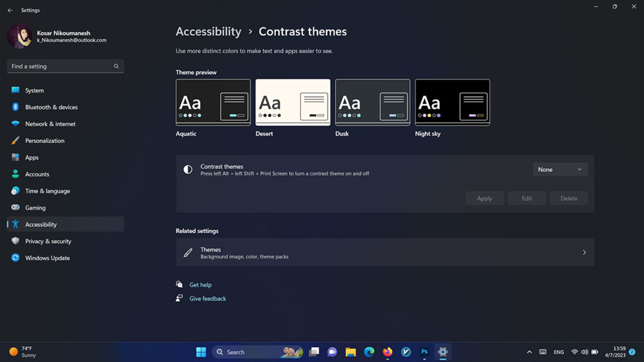The width and height of the screenshot is (644, 362).
Task: Check Windows Update in the sidebar
Action: tap(47, 258)
